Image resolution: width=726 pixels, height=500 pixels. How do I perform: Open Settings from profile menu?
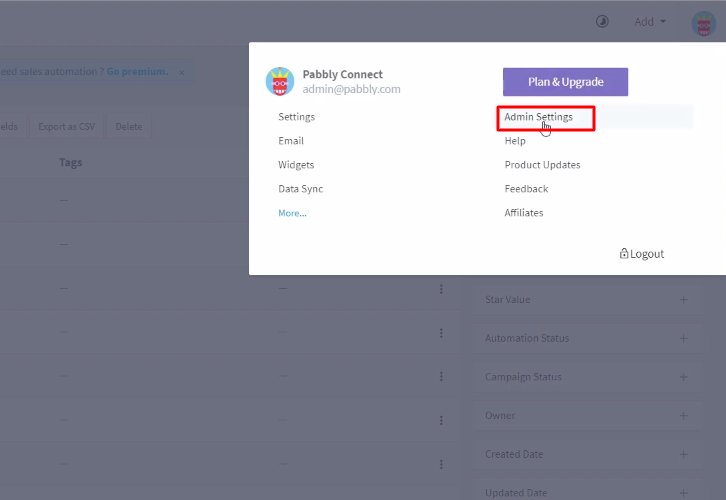pyautogui.click(x=296, y=117)
